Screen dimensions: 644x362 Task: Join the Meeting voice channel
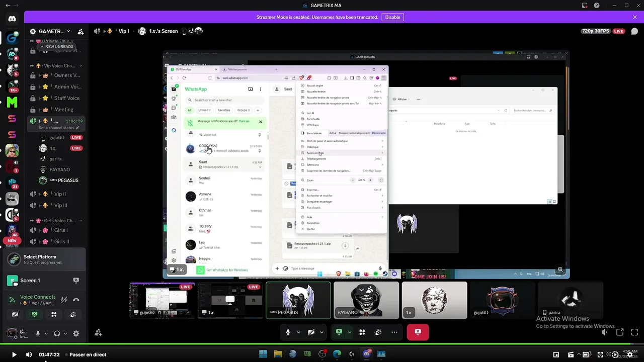click(56, 110)
